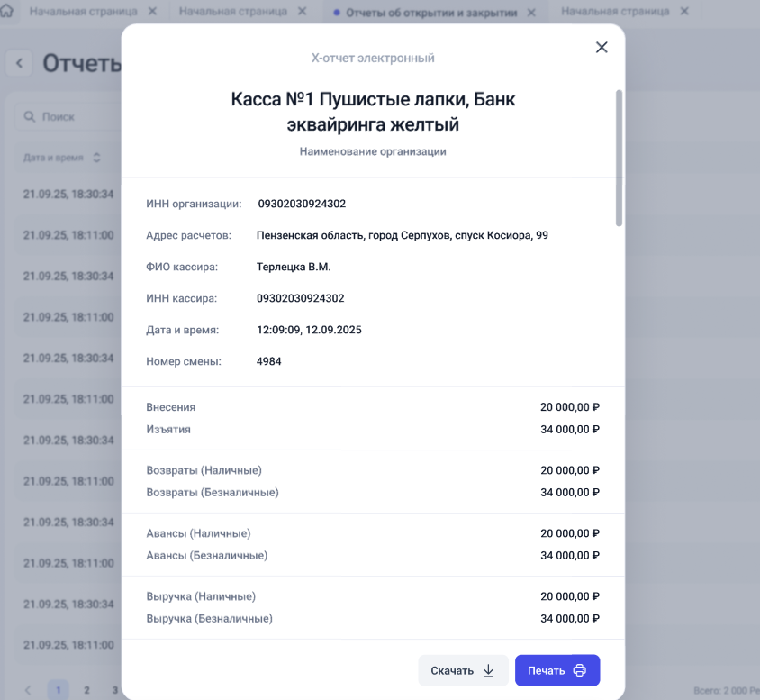Click the Касса №1 Пушистые лапки heading
760x700 pixels.
coord(373,112)
